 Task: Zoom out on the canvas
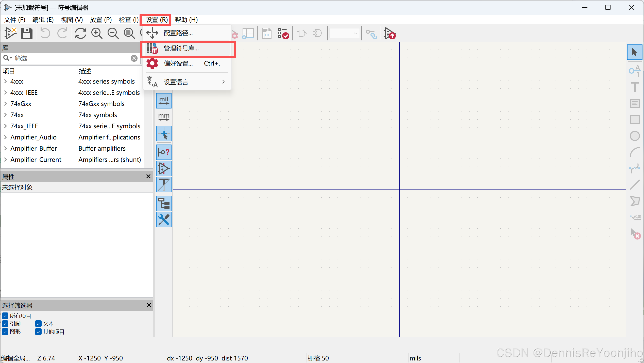(113, 33)
